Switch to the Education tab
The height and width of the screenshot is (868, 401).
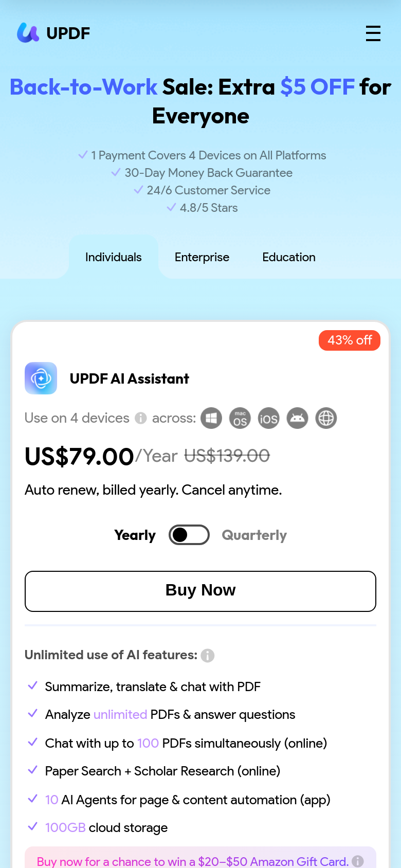(289, 257)
